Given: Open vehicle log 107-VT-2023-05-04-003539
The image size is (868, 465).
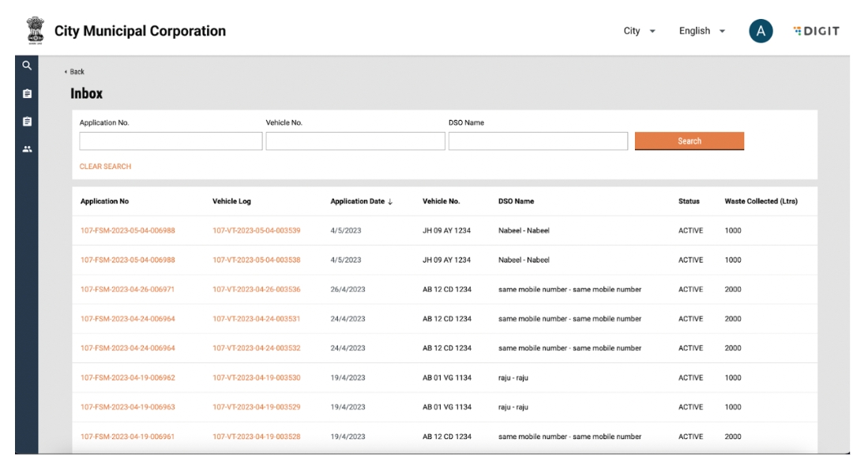Looking at the screenshot, I should coord(256,231).
